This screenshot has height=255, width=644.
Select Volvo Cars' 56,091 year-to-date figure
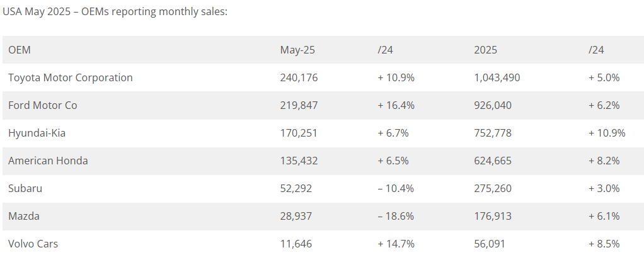(490, 244)
